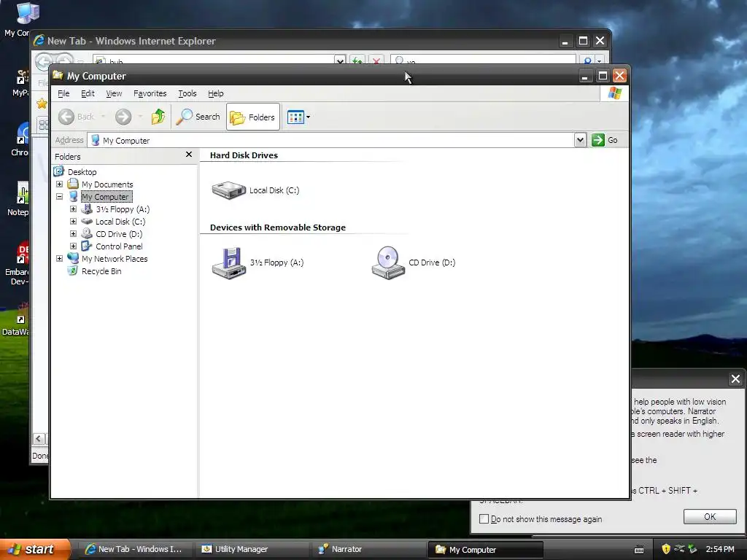Close the Folders pane
This screenshot has width=747, height=560.
pos(189,155)
